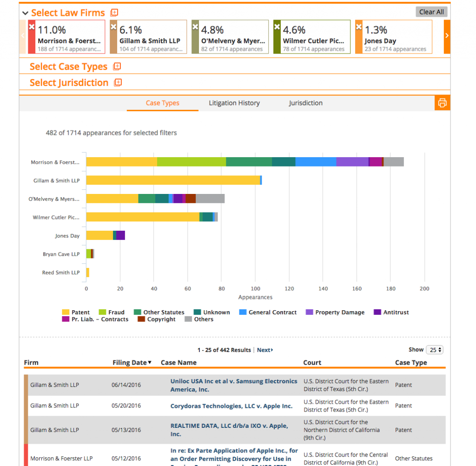Image resolution: width=476 pixels, height=466 pixels.
Task: Click plus icon beside Select Law Firms
Action: click(114, 13)
